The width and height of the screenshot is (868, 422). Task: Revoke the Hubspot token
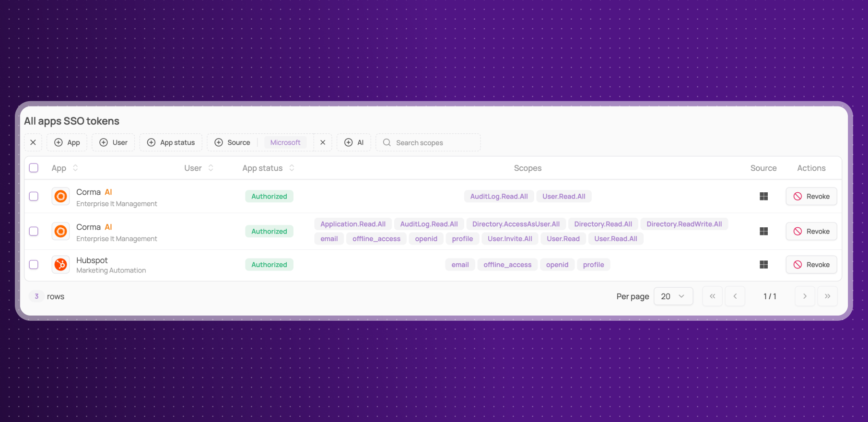[811, 265]
